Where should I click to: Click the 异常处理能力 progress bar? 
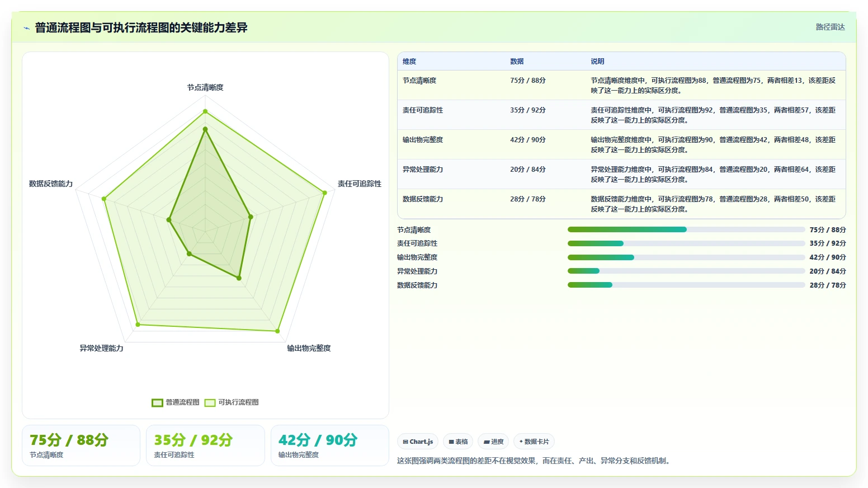(x=686, y=271)
